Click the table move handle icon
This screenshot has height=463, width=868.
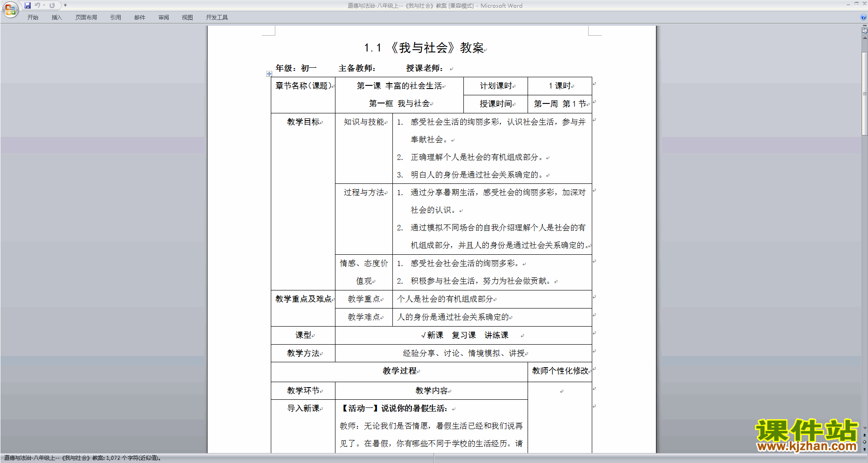269,74
